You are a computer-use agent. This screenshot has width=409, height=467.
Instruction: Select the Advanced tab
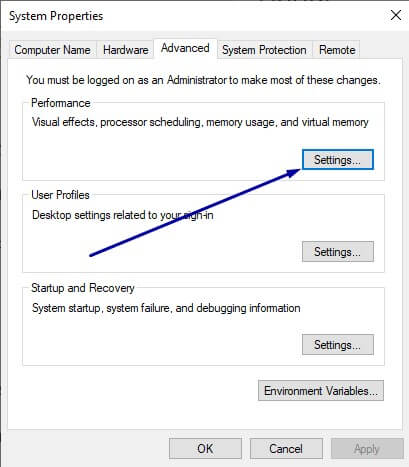(x=185, y=48)
